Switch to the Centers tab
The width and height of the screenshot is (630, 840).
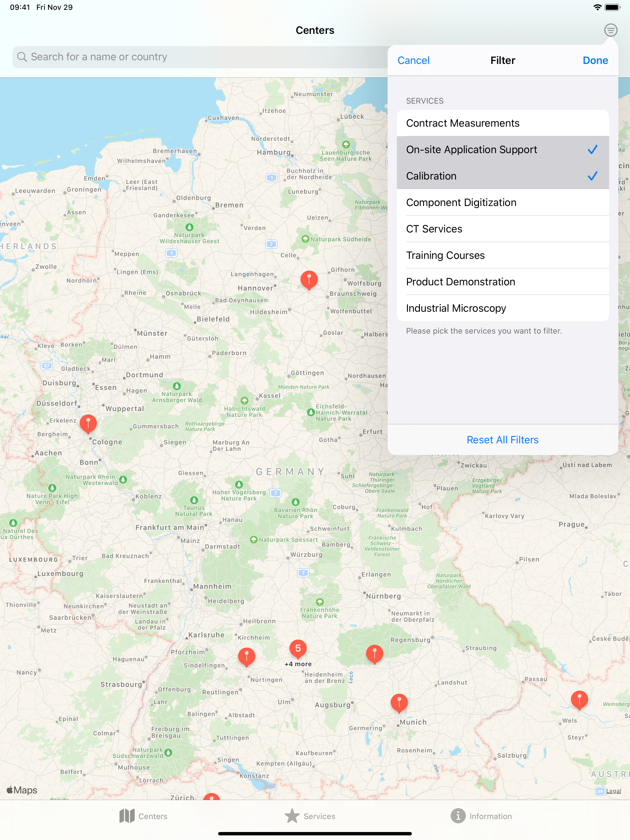143,816
